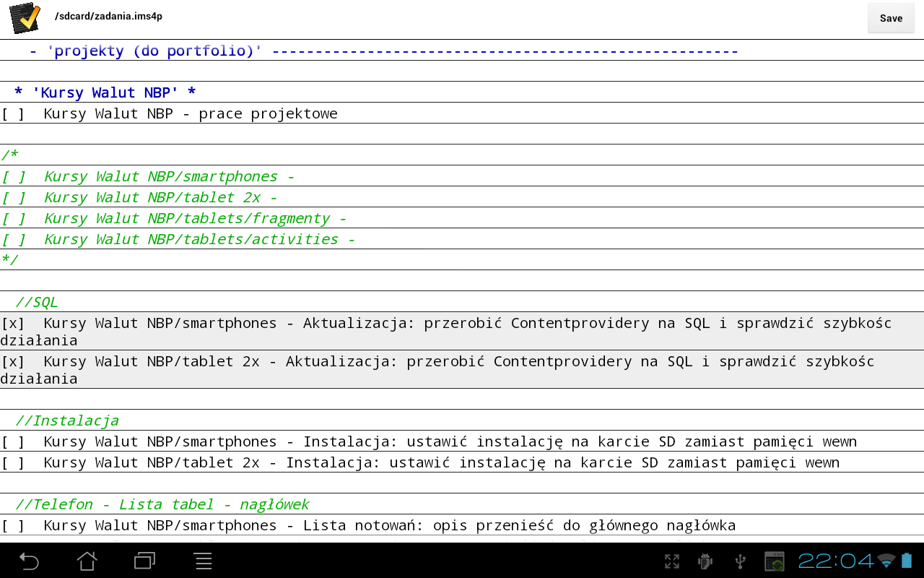Viewport: 924px width, 578px height.
Task: Check smartphones Instalacja karta SD task
Action: (13, 441)
